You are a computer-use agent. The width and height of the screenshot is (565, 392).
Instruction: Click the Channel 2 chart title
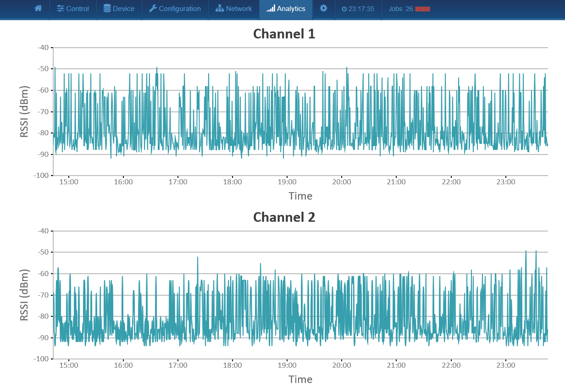(x=284, y=217)
